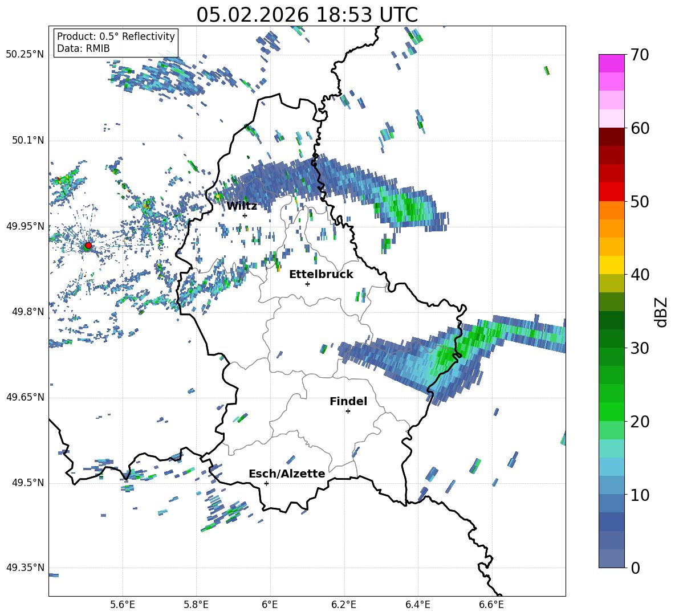This screenshot has width=675, height=616.
Task: Select the Findel station label
Action: coord(348,401)
